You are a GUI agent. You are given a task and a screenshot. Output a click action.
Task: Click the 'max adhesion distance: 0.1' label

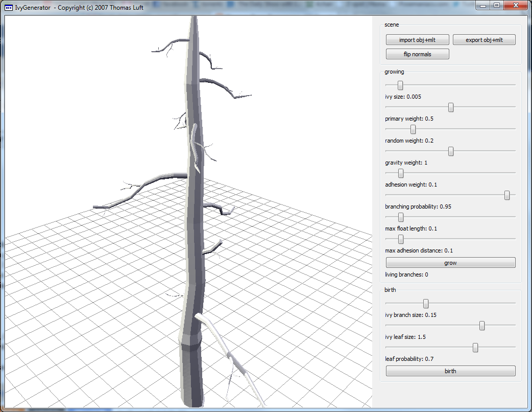click(x=419, y=250)
